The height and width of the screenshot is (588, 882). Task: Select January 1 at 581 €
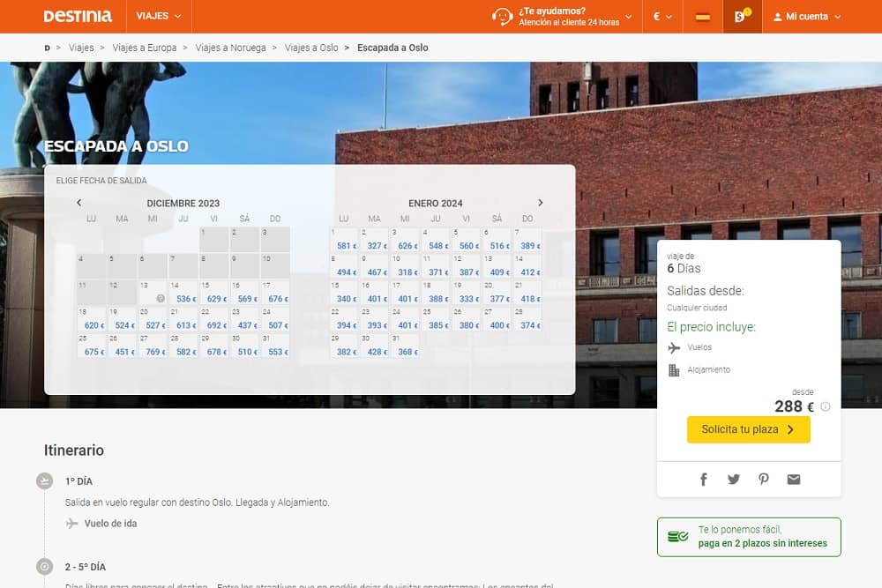344,240
